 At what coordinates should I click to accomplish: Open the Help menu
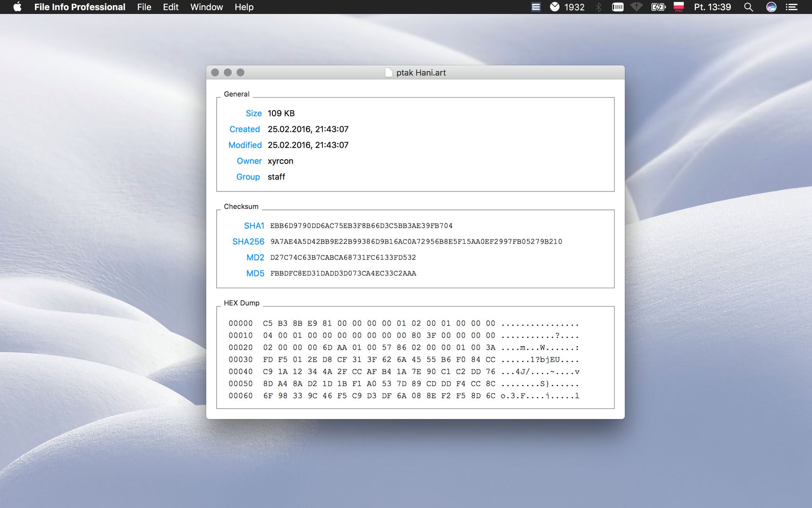click(x=244, y=7)
